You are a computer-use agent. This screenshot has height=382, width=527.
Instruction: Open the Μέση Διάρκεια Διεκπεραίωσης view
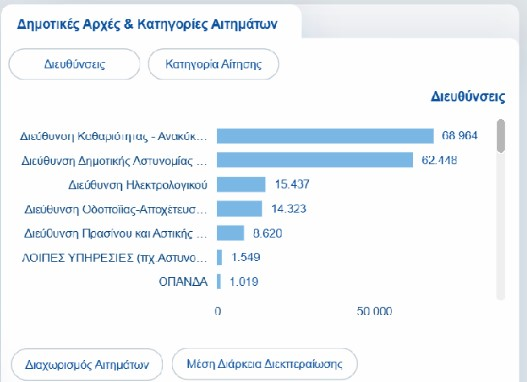pyautogui.click(x=265, y=364)
